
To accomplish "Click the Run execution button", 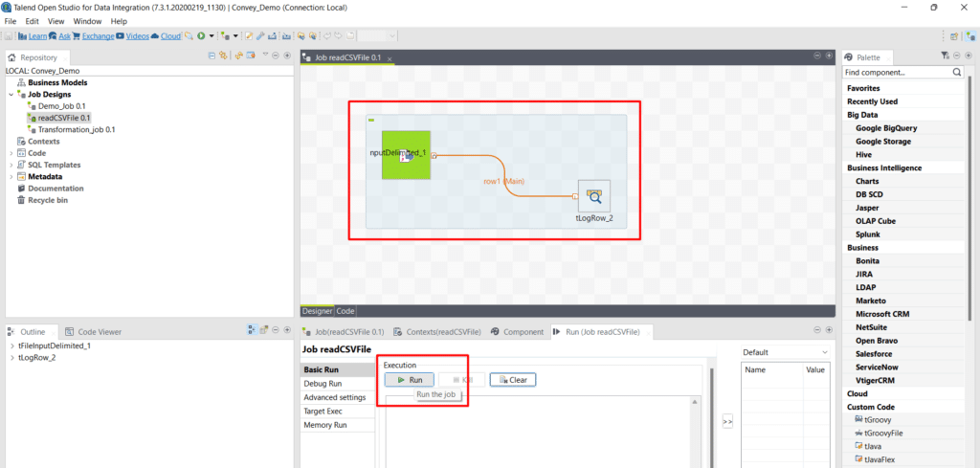I will pos(410,379).
